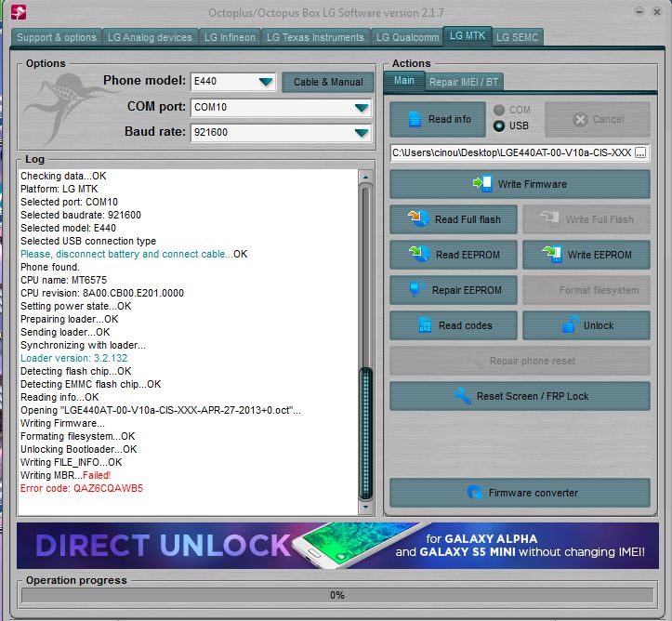
Task: Click the Repair EEPROM chip icon
Action: [x=416, y=289]
